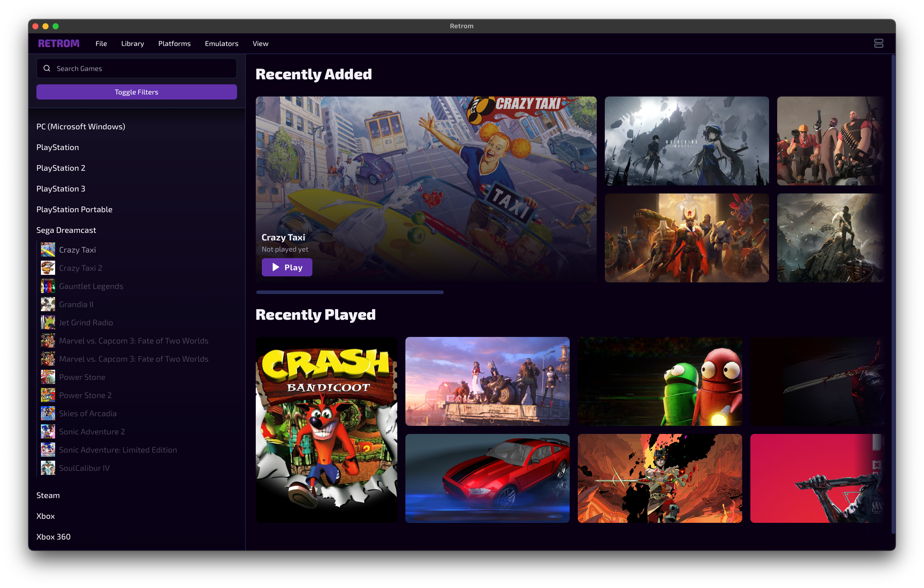924x588 pixels.
Task: Click the Sonic Adventure: Limited Edition cover icon
Action: [x=48, y=450]
